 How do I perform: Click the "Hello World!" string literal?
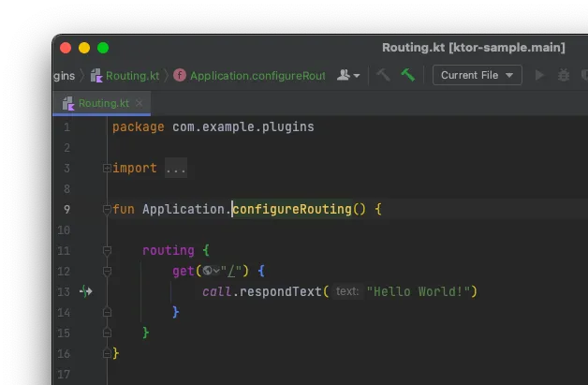(x=419, y=291)
